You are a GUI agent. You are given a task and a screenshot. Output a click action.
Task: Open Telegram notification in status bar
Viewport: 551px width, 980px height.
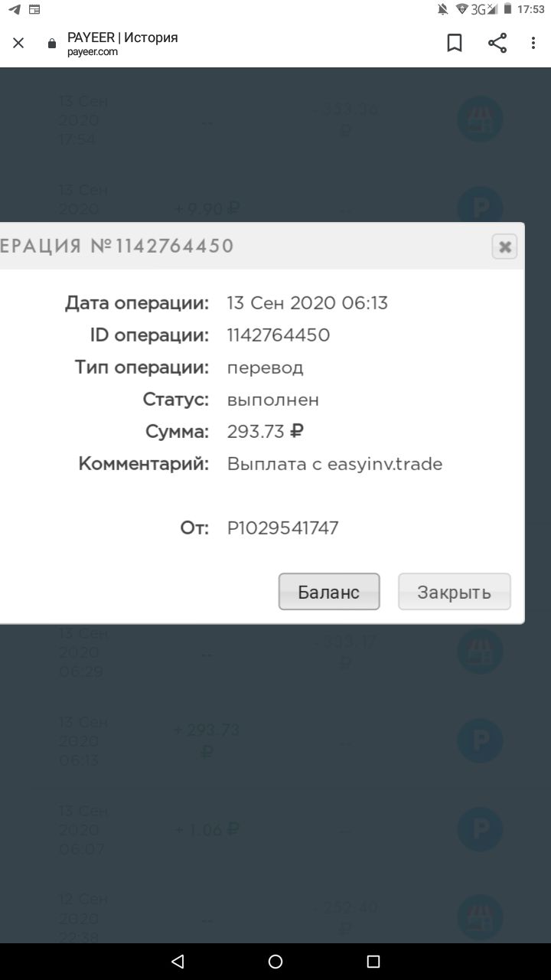click(x=15, y=9)
